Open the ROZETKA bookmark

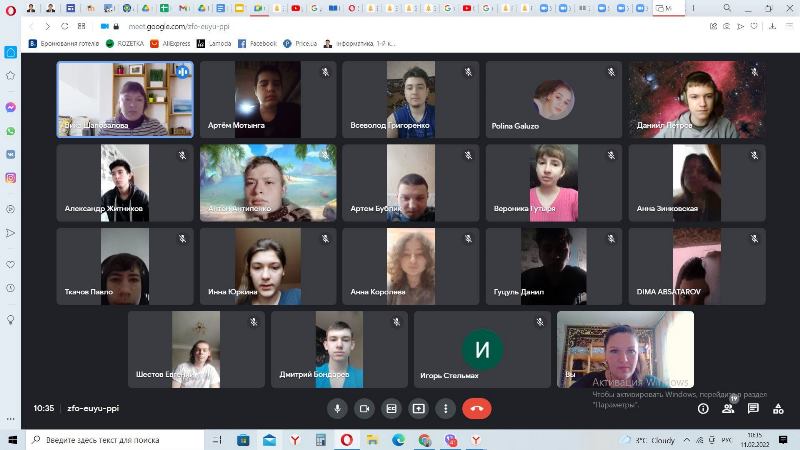128,44
